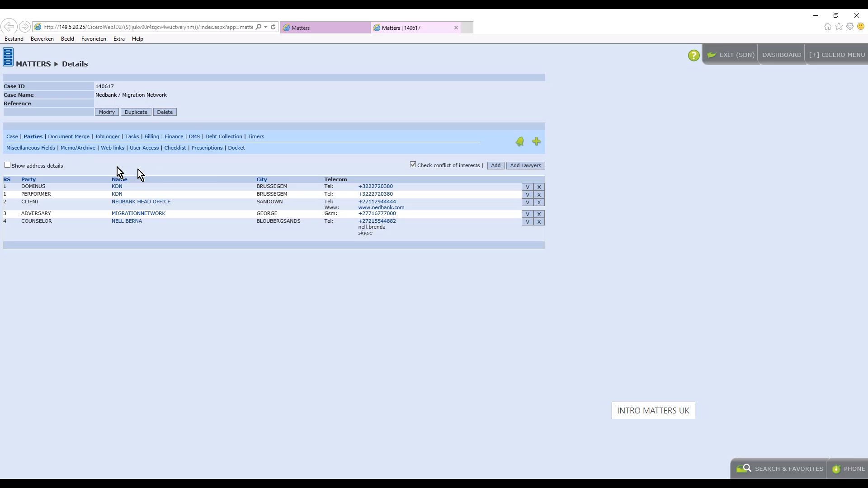The width and height of the screenshot is (868, 488).
Task: Expand the [+] Cicero Menu
Action: coord(837,55)
